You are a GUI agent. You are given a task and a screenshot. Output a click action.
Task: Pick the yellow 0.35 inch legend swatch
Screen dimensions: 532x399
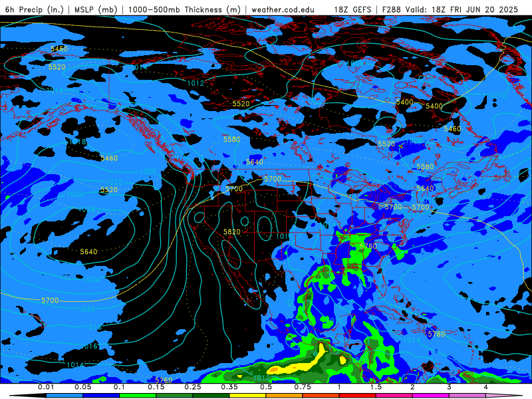tap(247, 396)
